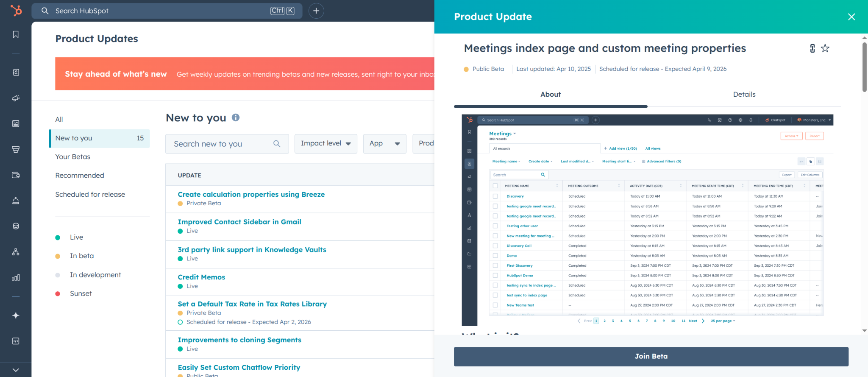Open Improvements to cloning Segments
868x377 pixels.
click(x=239, y=340)
